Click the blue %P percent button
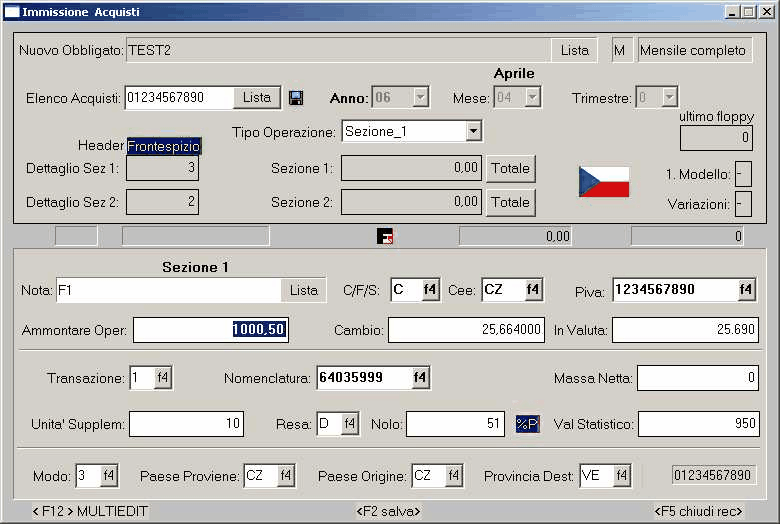This screenshot has height=524, width=780. [x=527, y=424]
